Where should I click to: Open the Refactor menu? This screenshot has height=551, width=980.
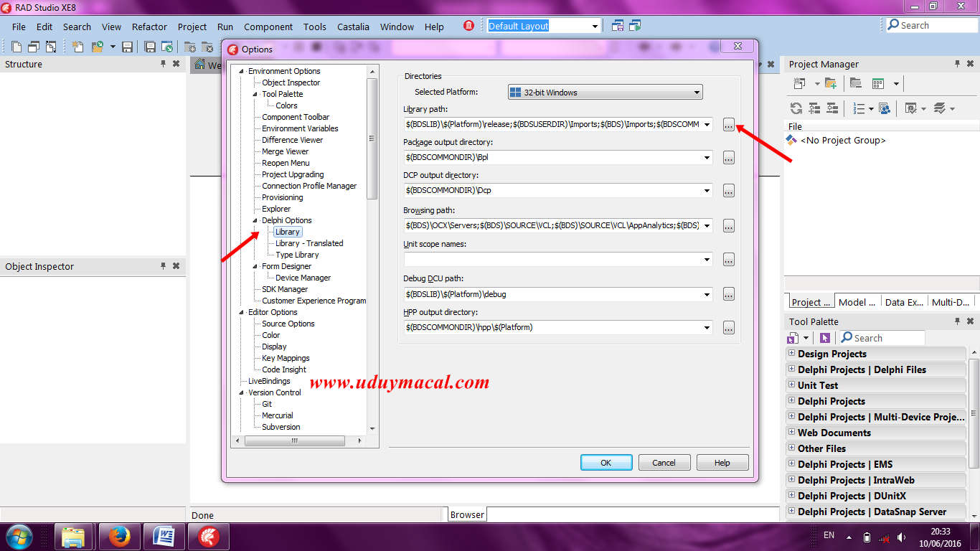coord(149,27)
